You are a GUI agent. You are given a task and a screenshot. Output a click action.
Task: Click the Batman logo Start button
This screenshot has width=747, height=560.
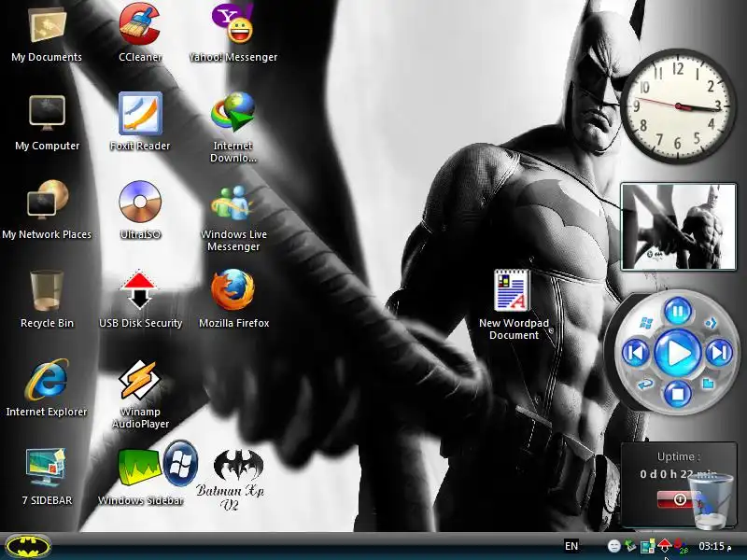(28, 547)
